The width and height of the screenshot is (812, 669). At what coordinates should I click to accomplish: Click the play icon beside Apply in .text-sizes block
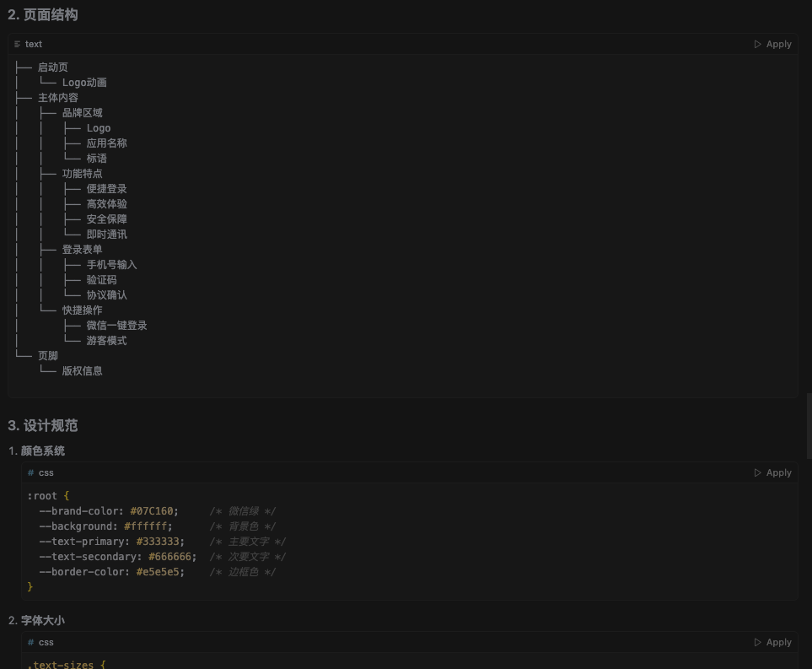tap(758, 642)
